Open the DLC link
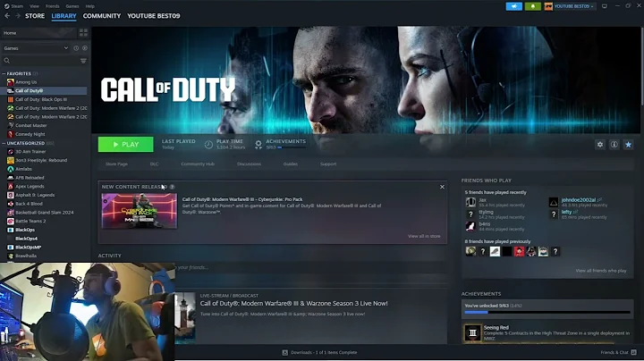The image size is (644, 361). pyautogui.click(x=154, y=164)
